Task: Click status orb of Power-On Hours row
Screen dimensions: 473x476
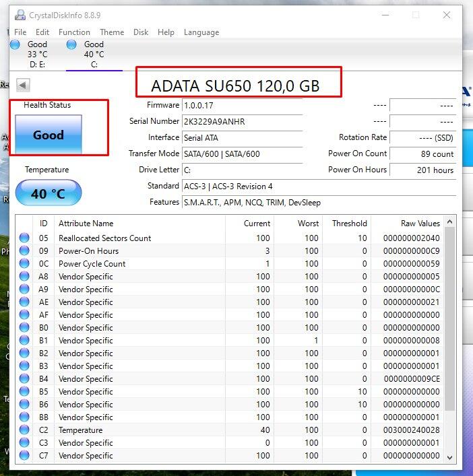Action: coord(24,250)
